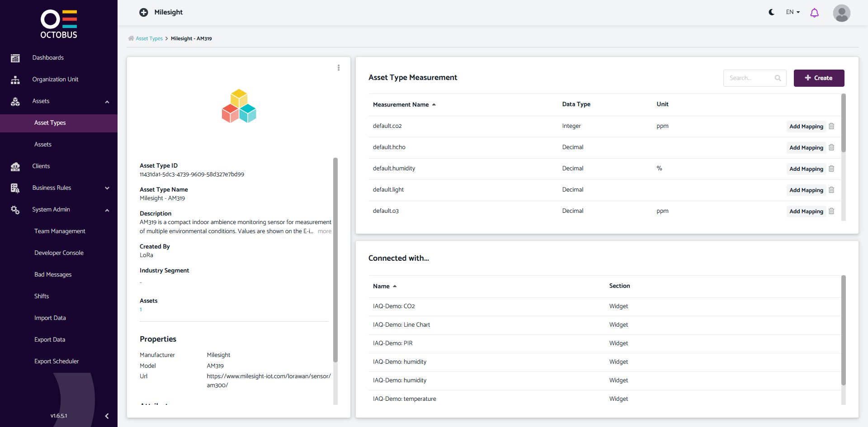Click the Asset Type ID value

point(192,174)
